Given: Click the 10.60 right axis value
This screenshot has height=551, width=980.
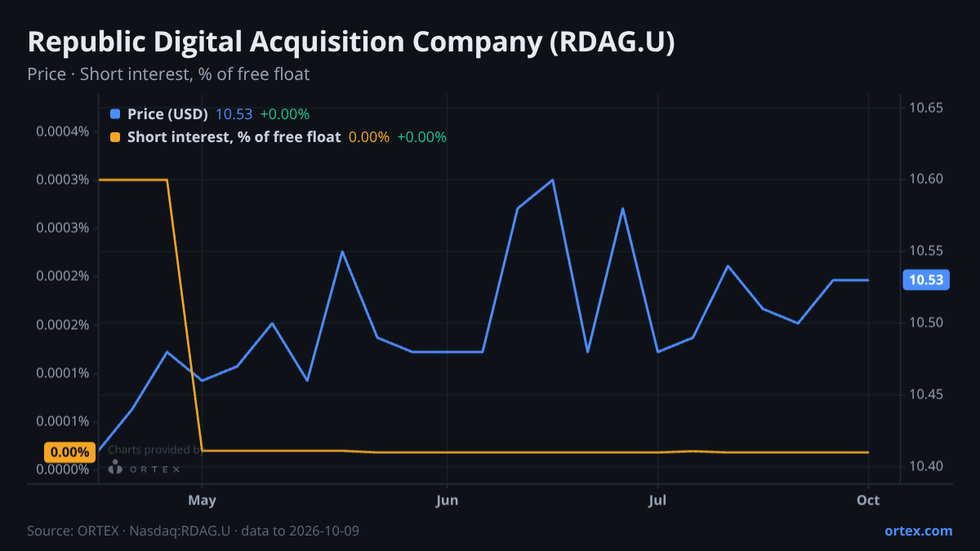Looking at the screenshot, I should coord(926,180).
